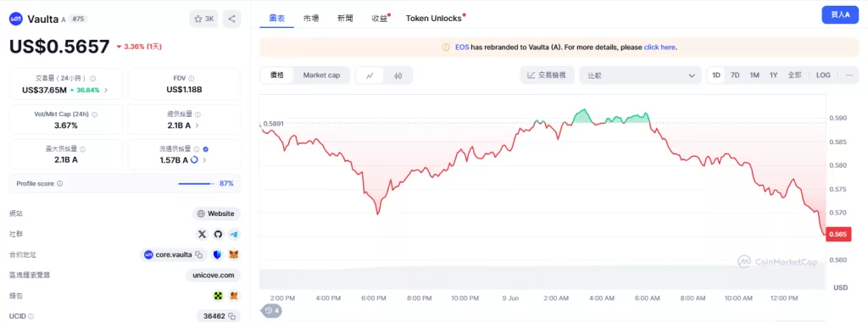Open the X social link icon

coord(202,235)
